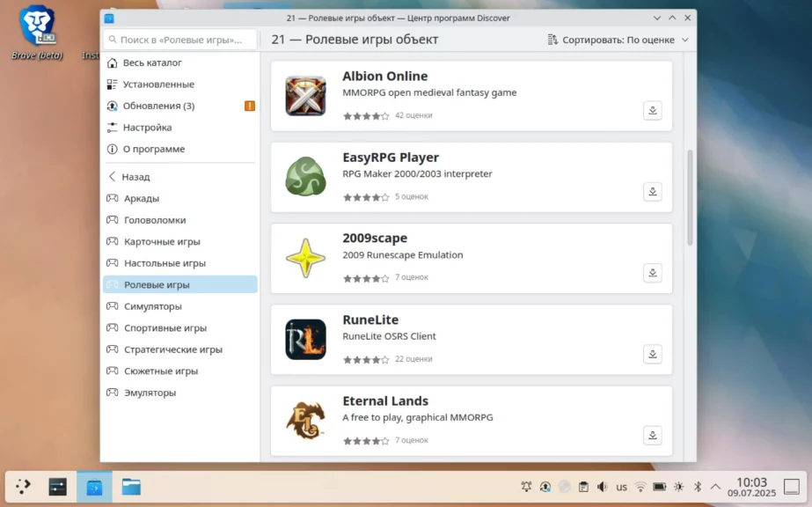The image size is (812, 507).
Task: Select the Аркады category
Action: tap(142, 199)
